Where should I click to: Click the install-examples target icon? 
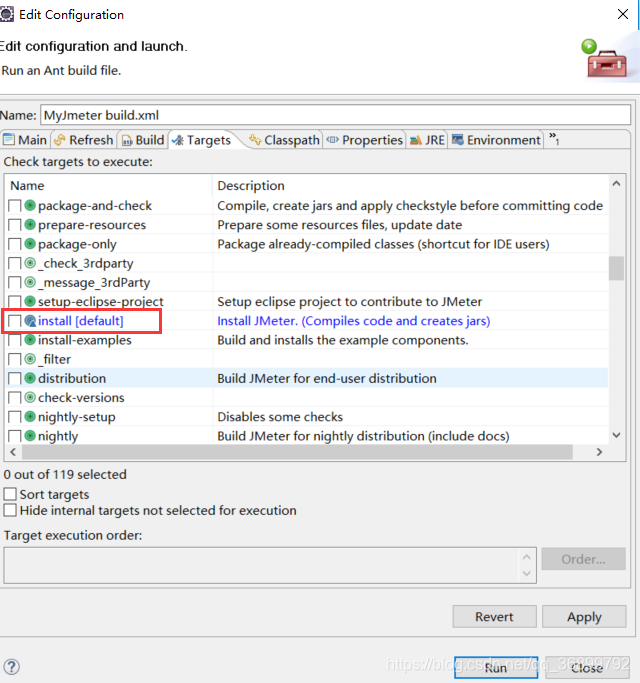30,340
